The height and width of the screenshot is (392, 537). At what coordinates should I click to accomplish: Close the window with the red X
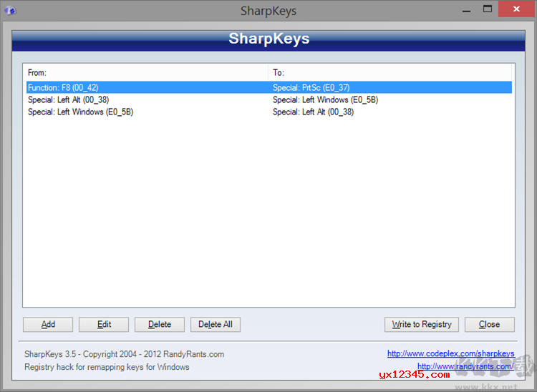click(516, 9)
